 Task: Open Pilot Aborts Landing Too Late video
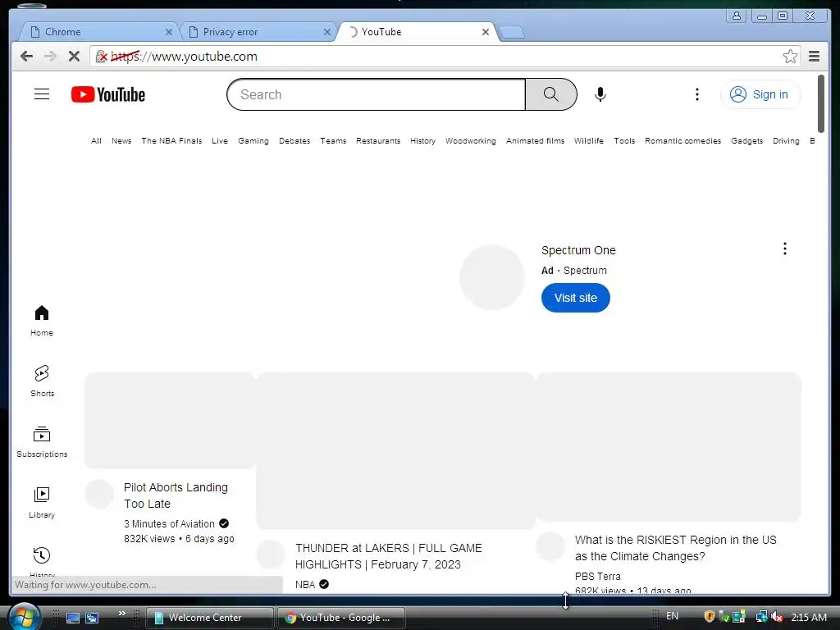click(176, 495)
